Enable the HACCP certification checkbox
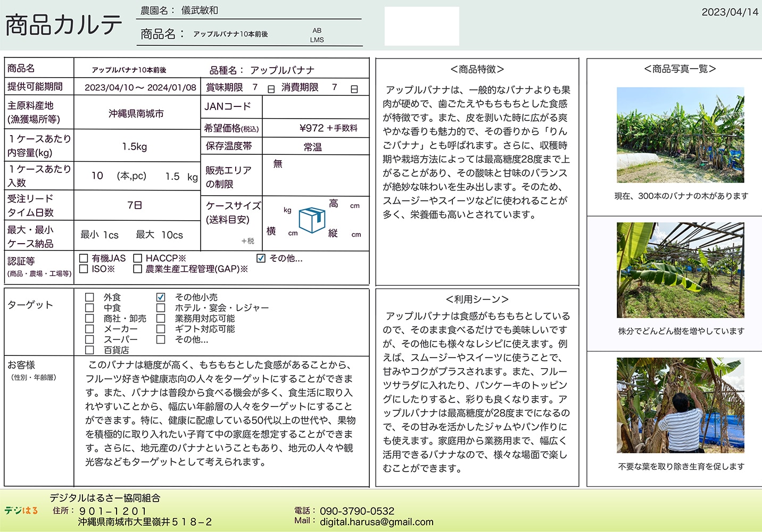 (x=138, y=258)
